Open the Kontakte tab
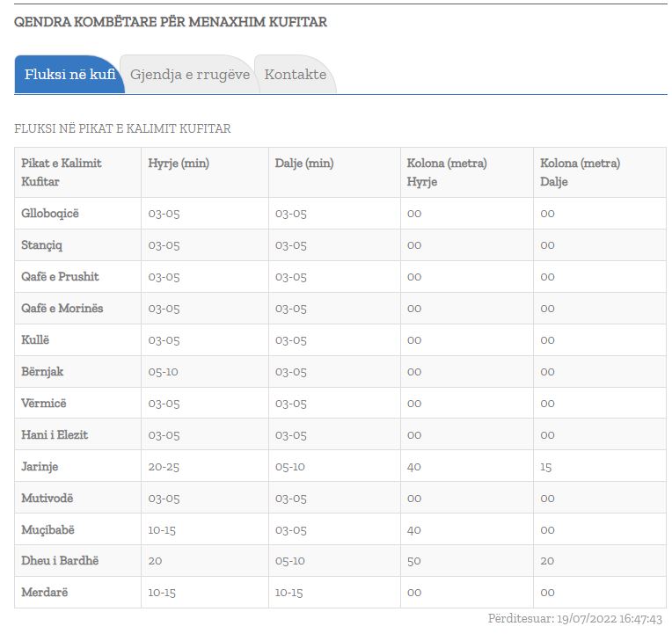The height and width of the screenshot is (641, 672). point(295,75)
